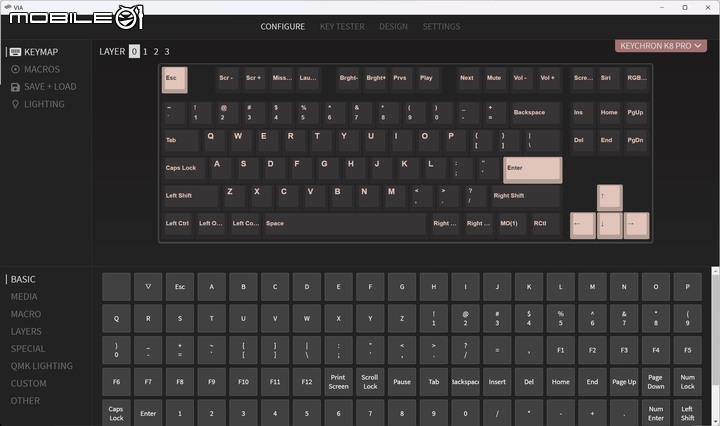Open the QMK Lighting keycode category

[42, 366]
